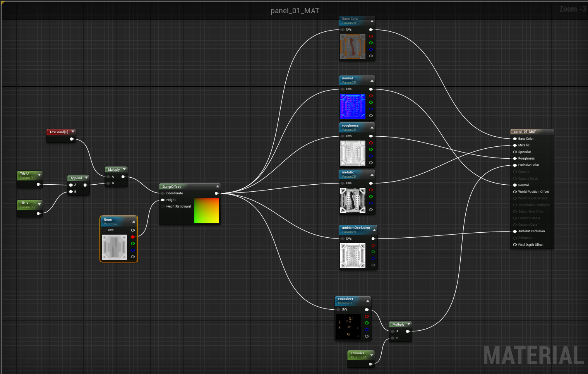This screenshot has width=588, height=374.
Task: Open the TexCoord[0] node dropdown arrow
Action: coord(72,132)
